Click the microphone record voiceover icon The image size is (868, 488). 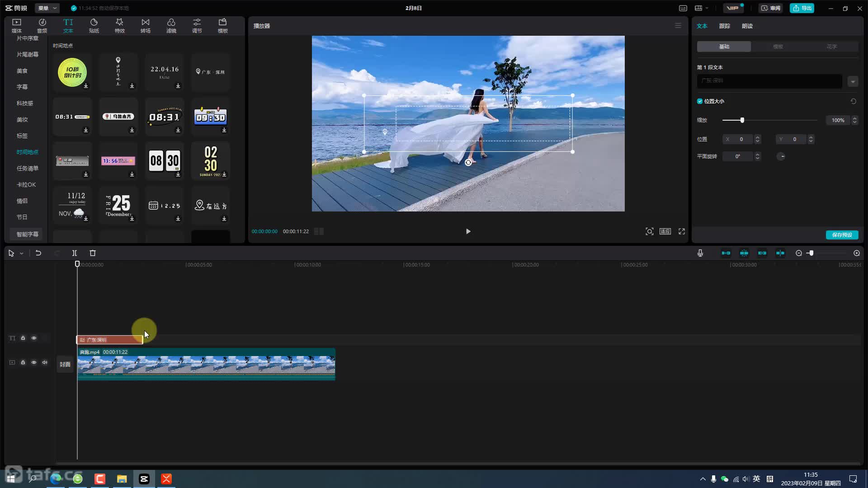(x=700, y=253)
